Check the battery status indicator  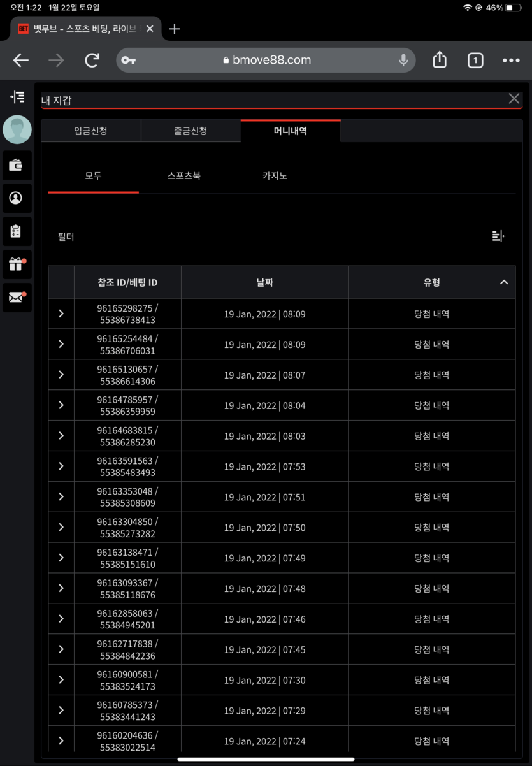[514, 8]
